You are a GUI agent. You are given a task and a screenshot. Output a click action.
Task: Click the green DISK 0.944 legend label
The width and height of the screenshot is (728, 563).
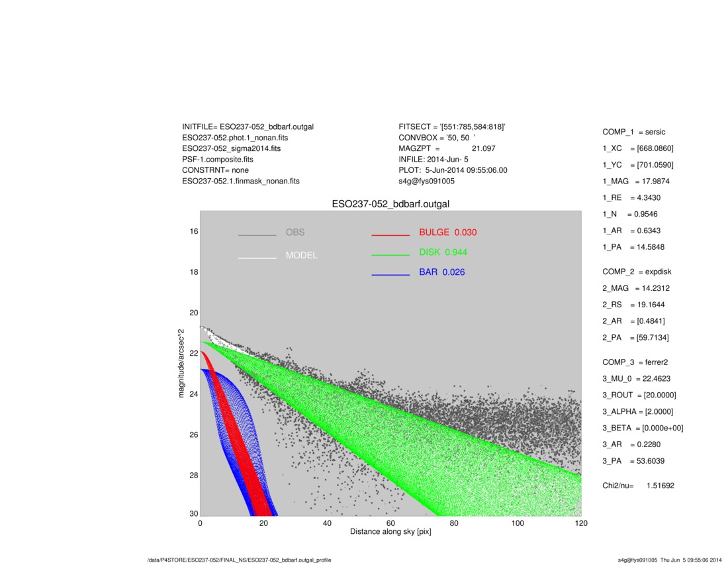coord(443,252)
